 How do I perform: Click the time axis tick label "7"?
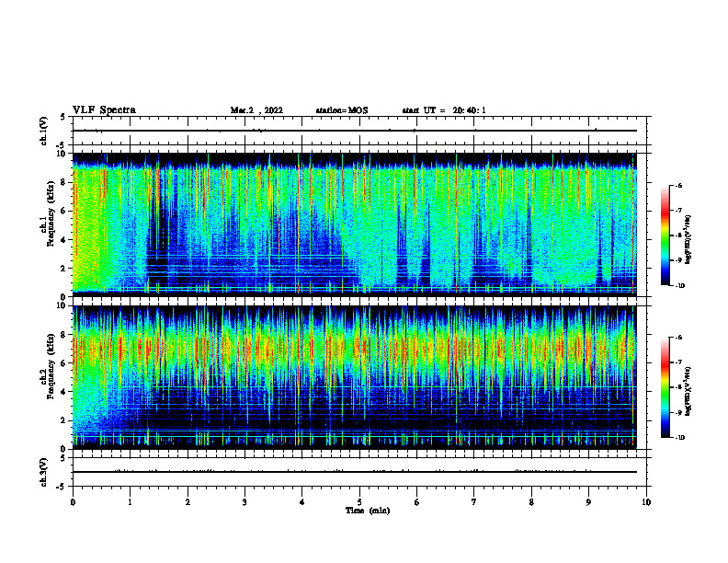[474, 502]
